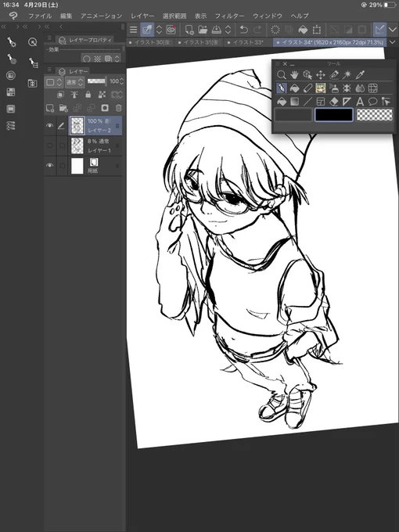Viewport: 399px width, 532px height.
Task: Select the Text tool A
Action: (x=360, y=102)
